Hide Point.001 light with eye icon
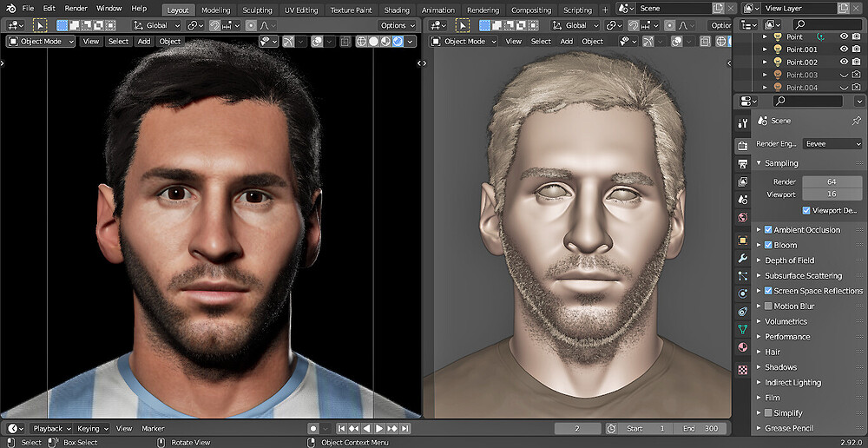Viewport: 868px width, 448px height. point(844,49)
